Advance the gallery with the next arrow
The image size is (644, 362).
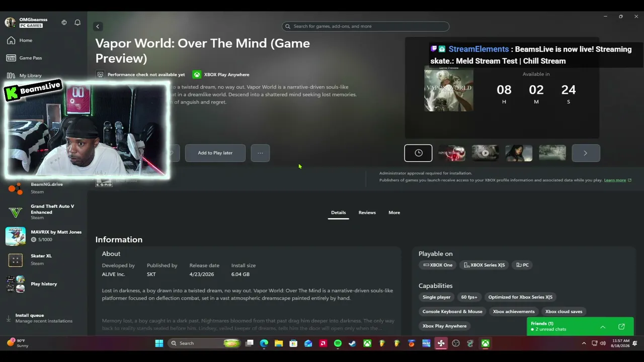[586, 153]
